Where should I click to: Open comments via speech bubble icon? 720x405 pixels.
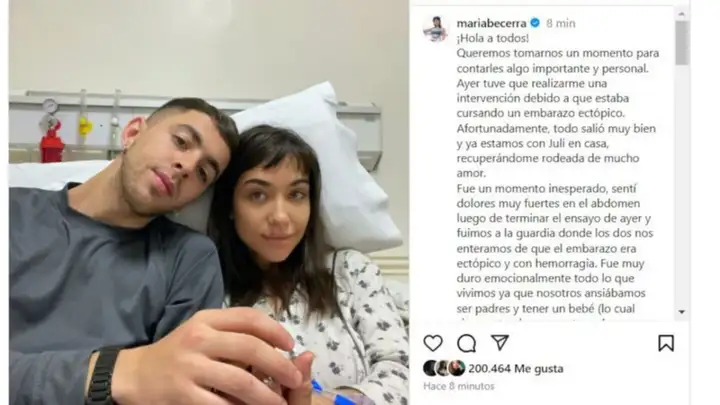click(x=466, y=343)
